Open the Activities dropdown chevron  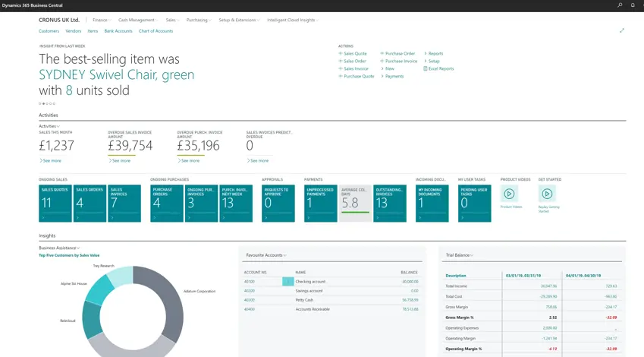[58, 126]
